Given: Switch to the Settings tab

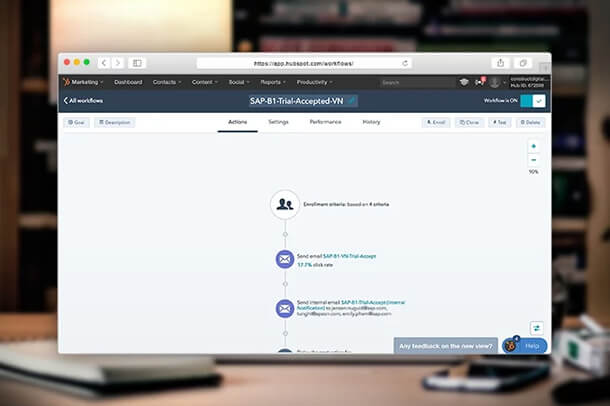Looking at the screenshot, I should (278, 122).
